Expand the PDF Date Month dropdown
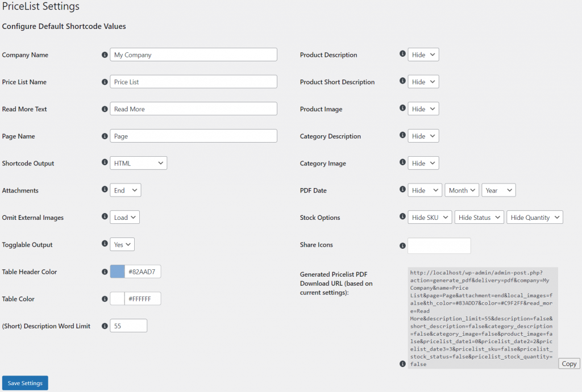Screen dimensions: 582x392 pyautogui.click(x=462, y=190)
